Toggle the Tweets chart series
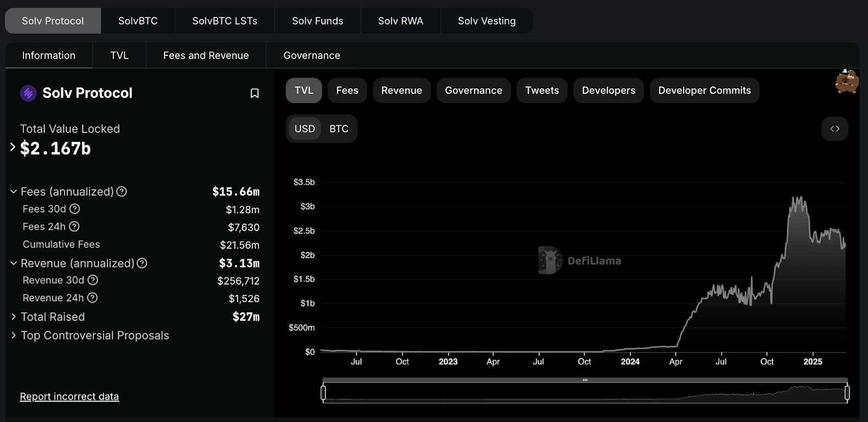The width and height of the screenshot is (868, 422). point(542,91)
